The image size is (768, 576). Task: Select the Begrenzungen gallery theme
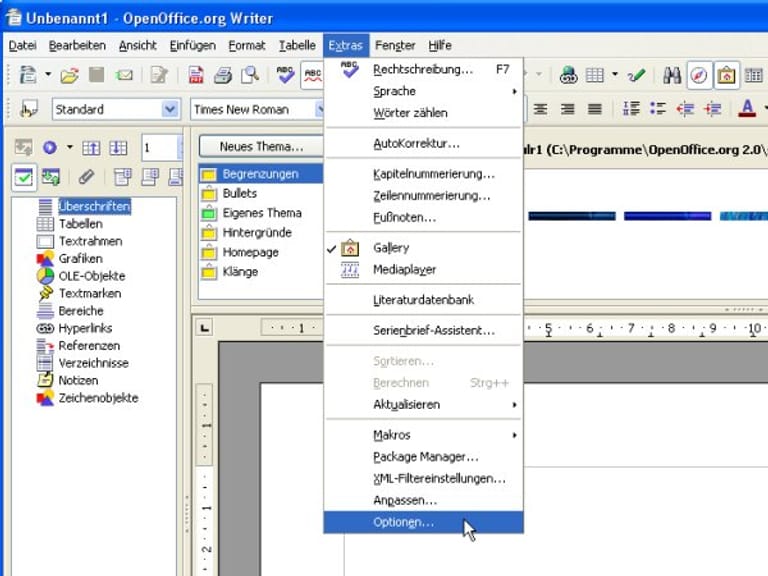click(261, 174)
